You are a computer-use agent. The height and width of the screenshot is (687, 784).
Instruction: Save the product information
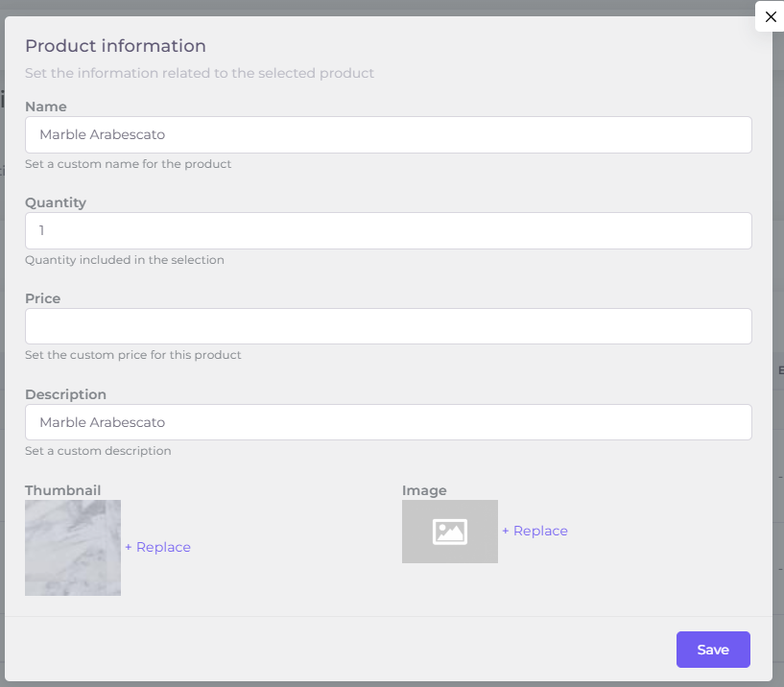713,650
